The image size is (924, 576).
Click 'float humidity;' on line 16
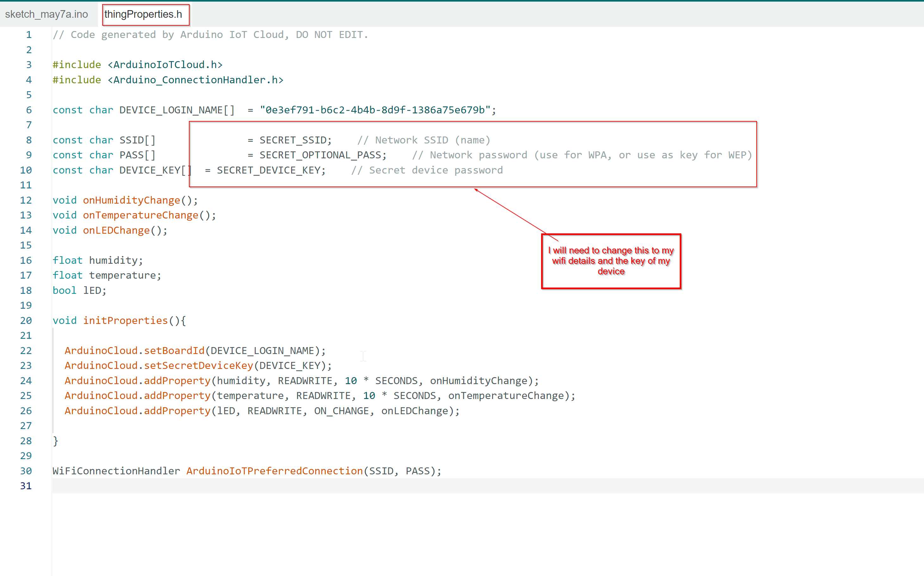98,261
